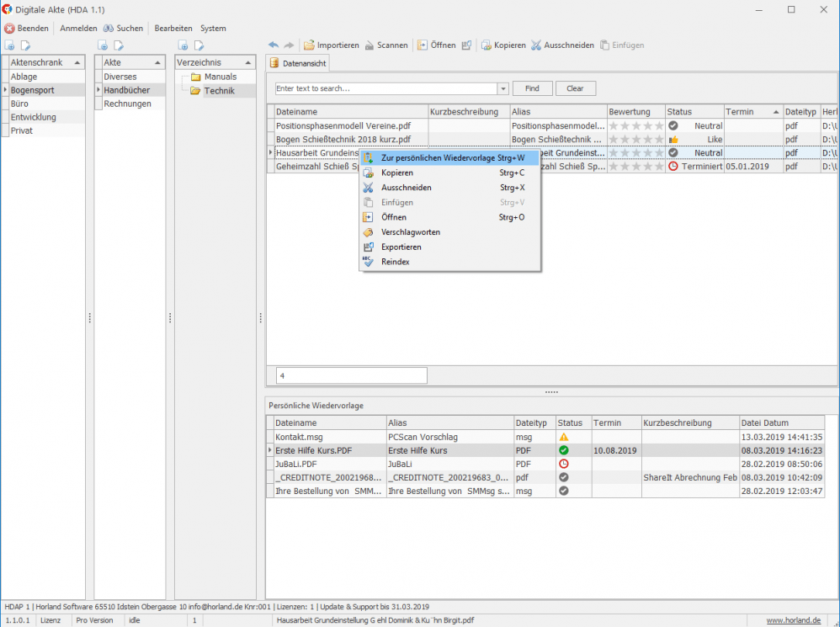Click the thumbs-up Like icon for Bogen Schießtechnik

tap(673, 139)
